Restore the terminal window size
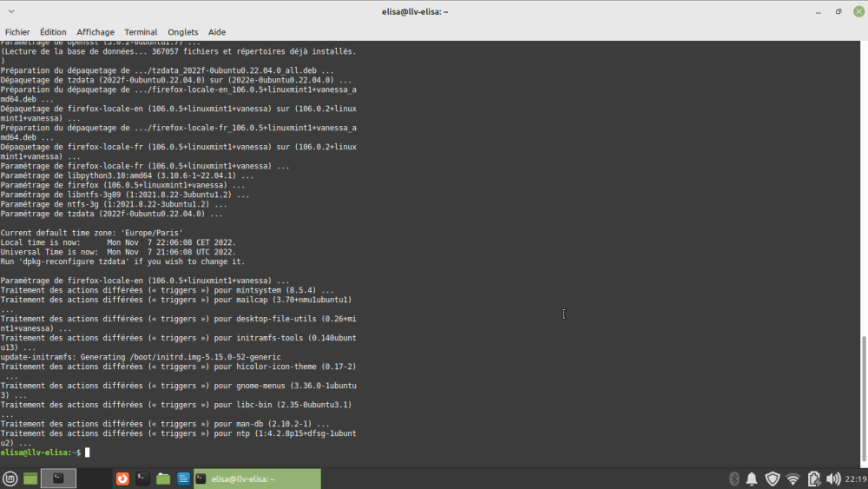The width and height of the screenshot is (868, 489). (838, 11)
